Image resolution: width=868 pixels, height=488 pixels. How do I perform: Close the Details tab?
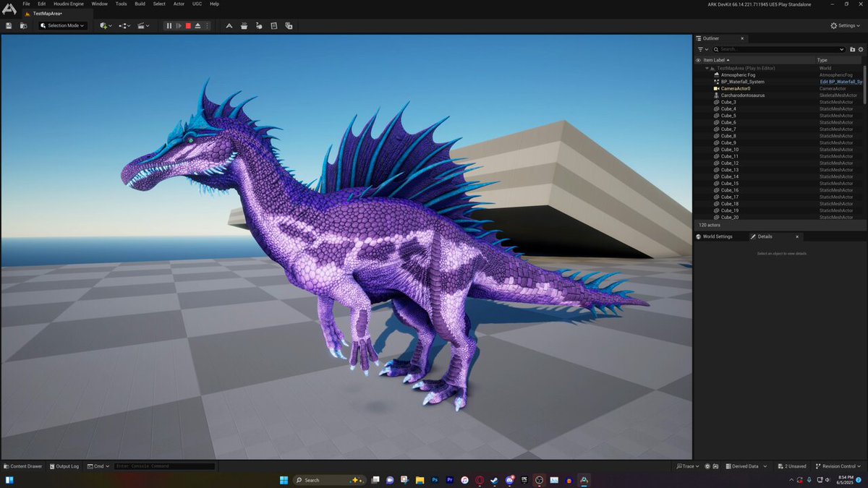point(798,236)
